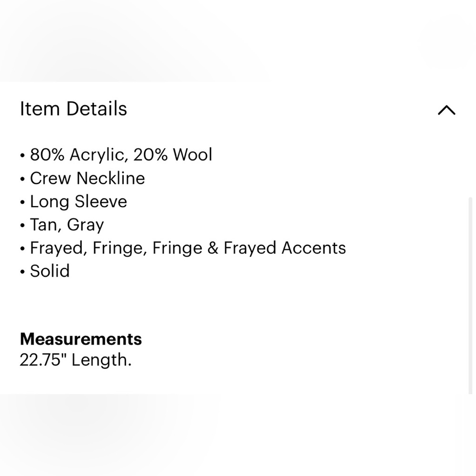
Task: Click the 22.75" Length measurement value
Action: (x=75, y=360)
